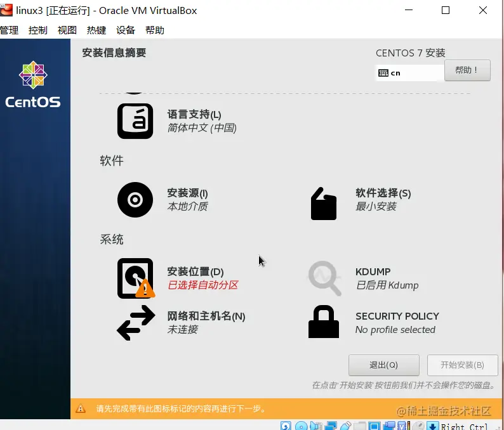
Task: Click the KDUMP heading
Action: tap(373, 271)
